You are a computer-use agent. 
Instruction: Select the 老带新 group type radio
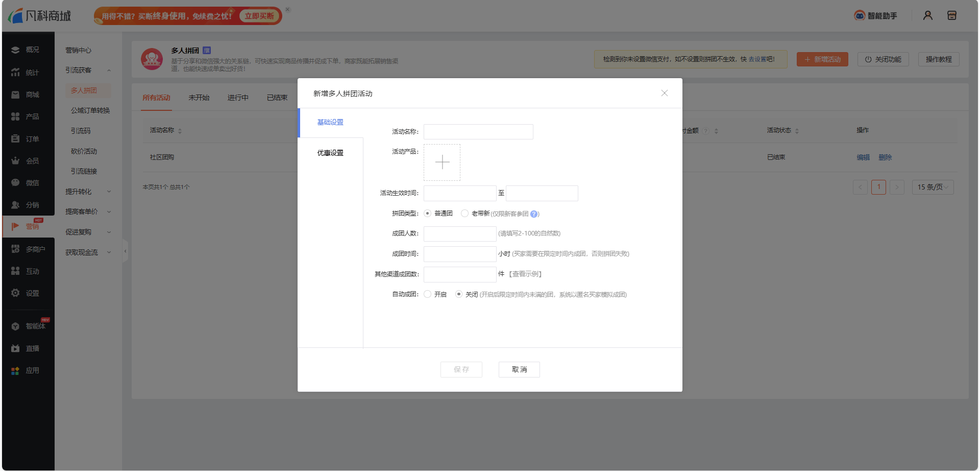[x=464, y=214]
